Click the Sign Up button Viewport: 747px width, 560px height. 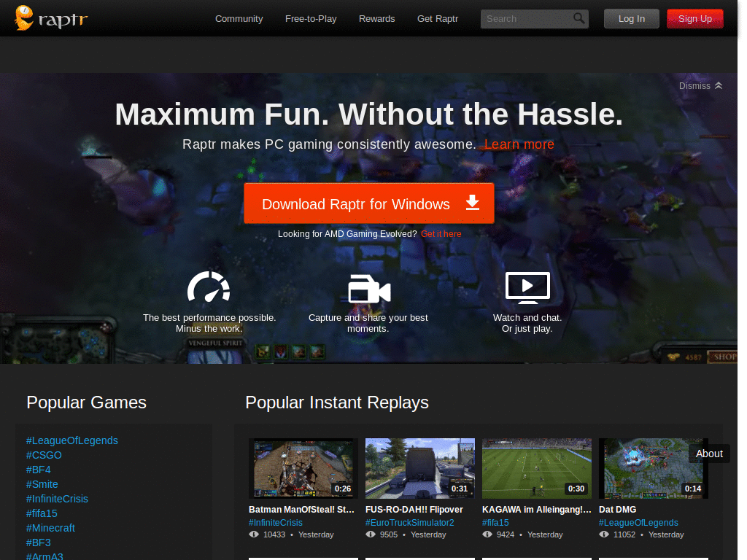coord(695,18)
